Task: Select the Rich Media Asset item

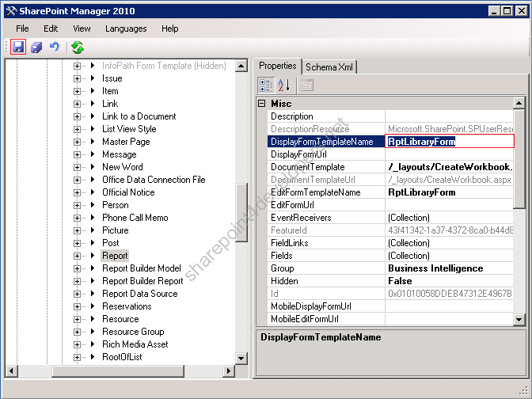Action: pyautogui.click(x=135, y=344)
